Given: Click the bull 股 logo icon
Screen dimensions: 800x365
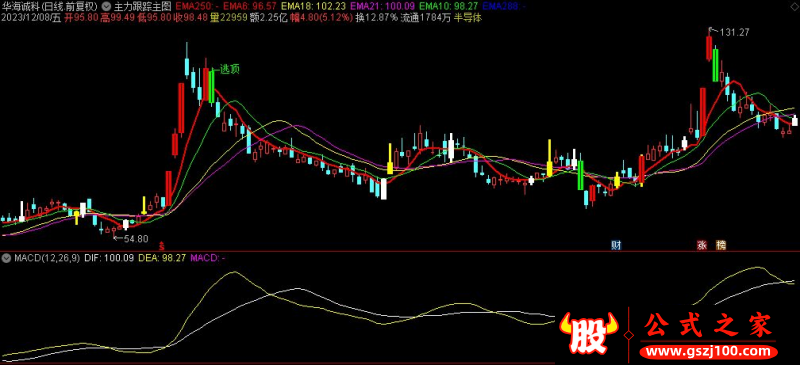Looking at the screenshot, I should click(589, 334).
